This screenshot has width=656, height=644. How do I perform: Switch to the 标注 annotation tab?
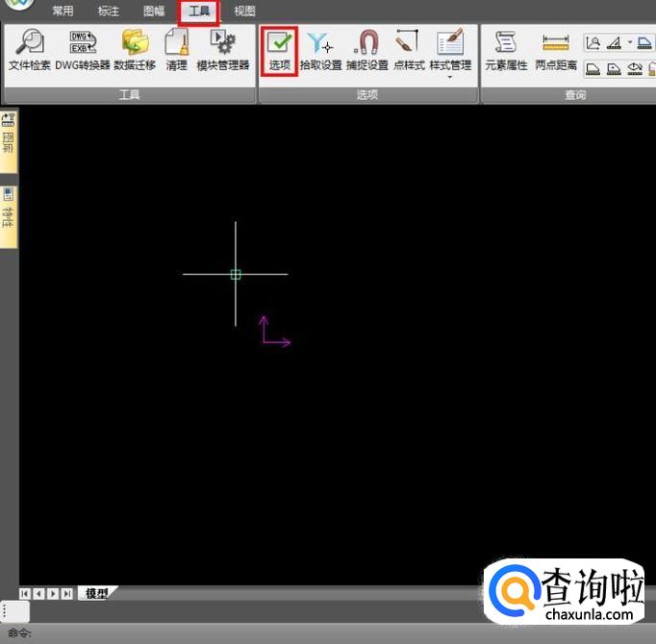109,12
